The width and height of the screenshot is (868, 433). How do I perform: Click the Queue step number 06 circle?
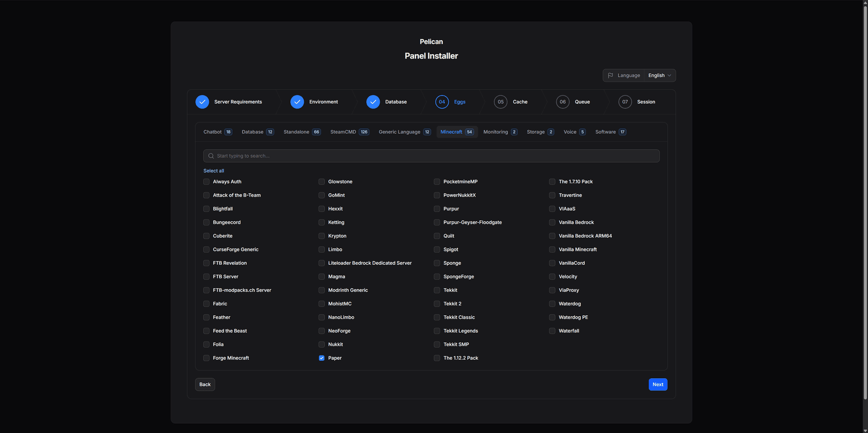click(x=563, y=102)
